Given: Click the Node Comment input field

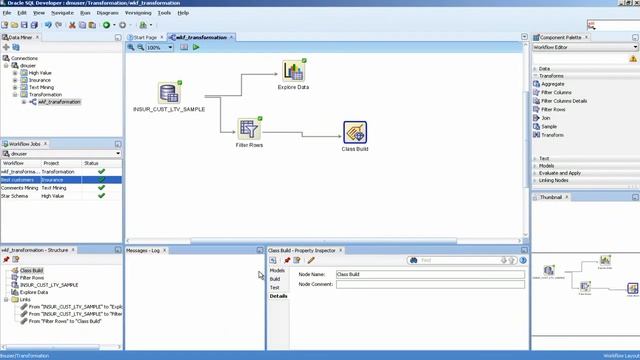Looking at the screenshot, I should pos(430,284).
